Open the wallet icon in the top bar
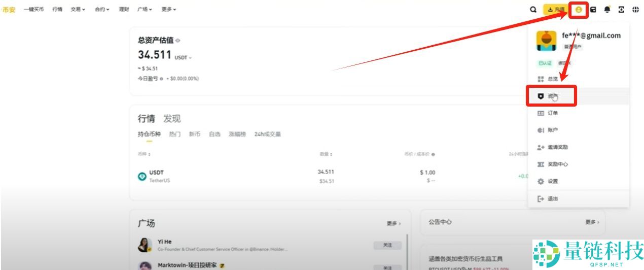644x270 pixels. (x=593, y=9)
